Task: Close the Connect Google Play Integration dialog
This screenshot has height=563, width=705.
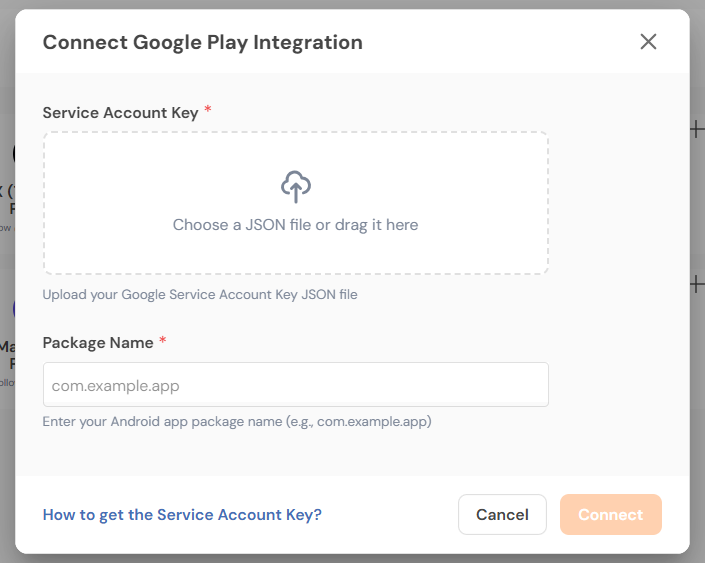Action: tap(648, 42)
